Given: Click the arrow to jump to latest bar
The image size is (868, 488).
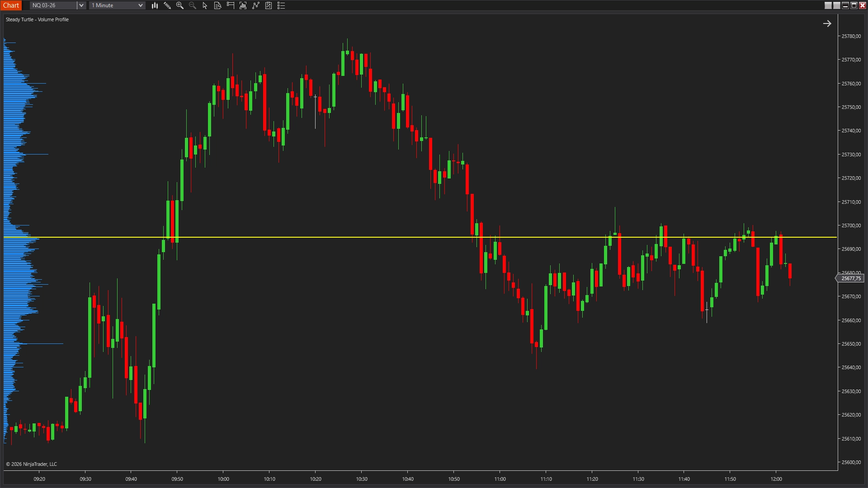Looking at the screenshot, I should coord(828,23).
